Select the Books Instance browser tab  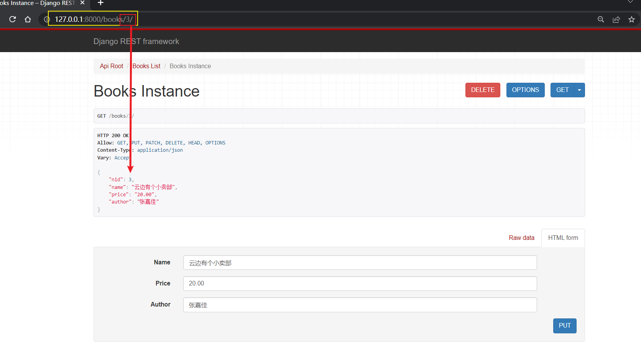click(38, 3)
